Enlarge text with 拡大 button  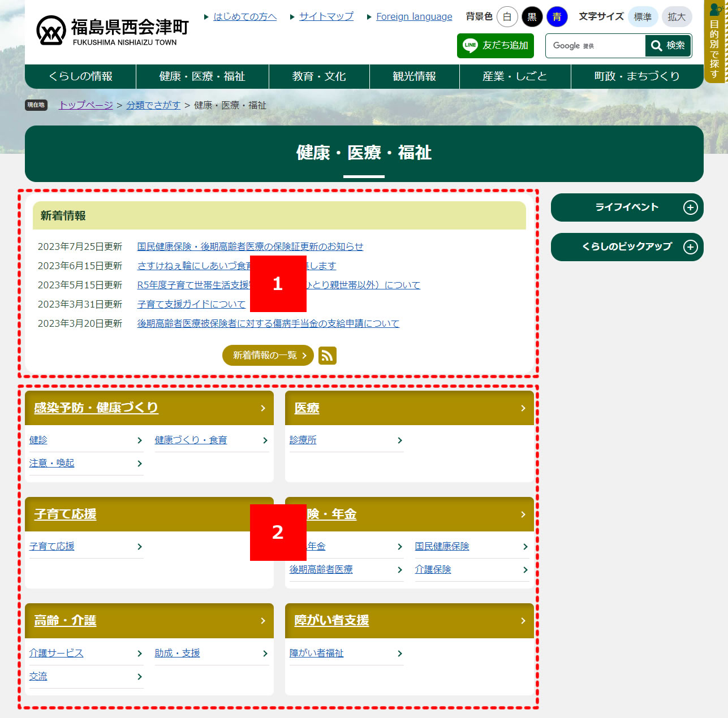tap(677, 17)
